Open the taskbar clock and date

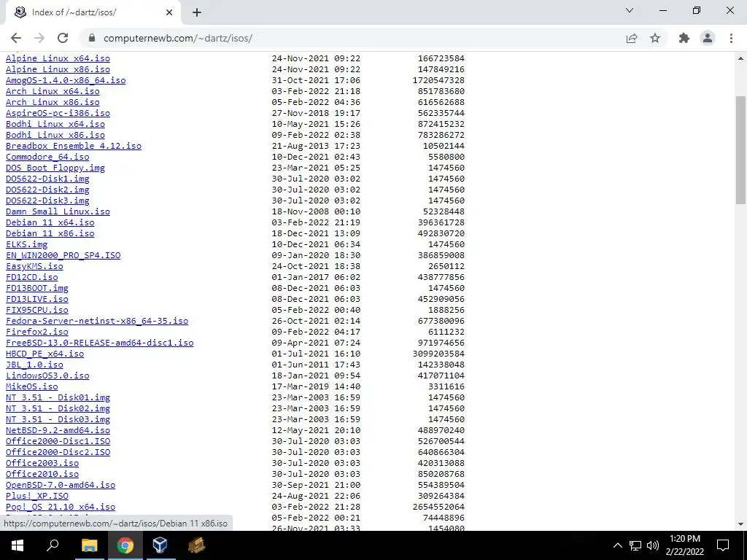[x=685, y=545]
